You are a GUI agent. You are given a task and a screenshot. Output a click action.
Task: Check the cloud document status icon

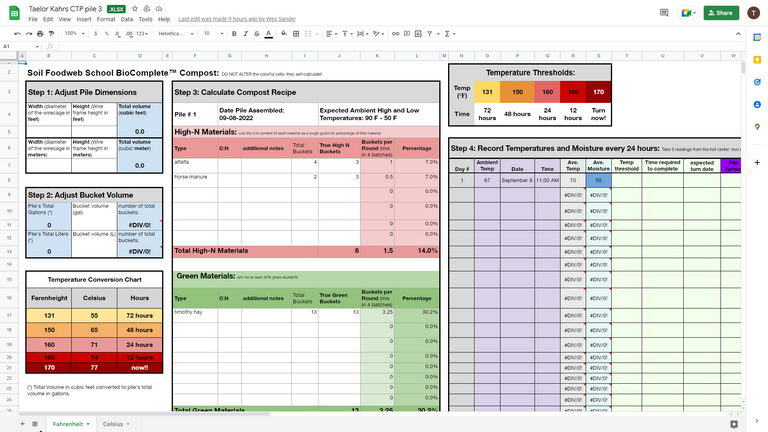click(159, 9)
